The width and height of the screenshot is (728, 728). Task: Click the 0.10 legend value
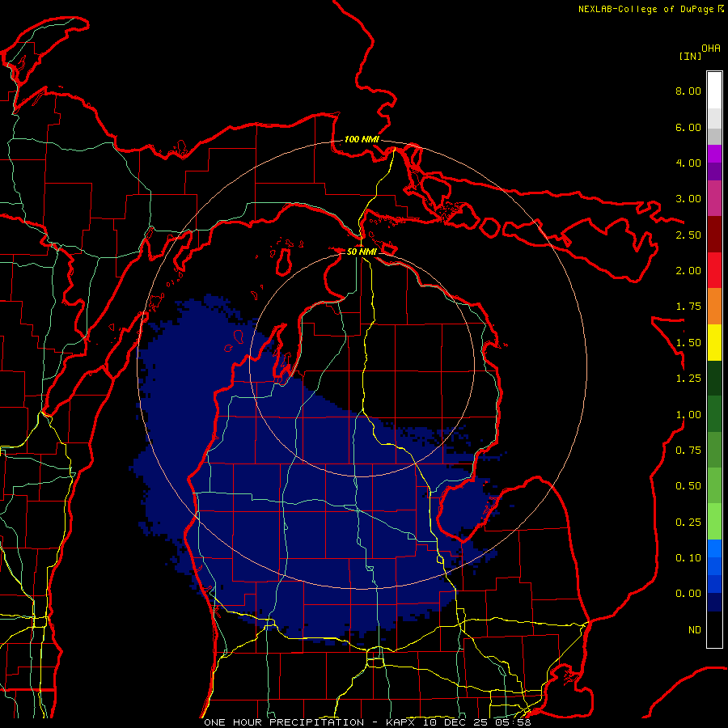tap(688, 558)
